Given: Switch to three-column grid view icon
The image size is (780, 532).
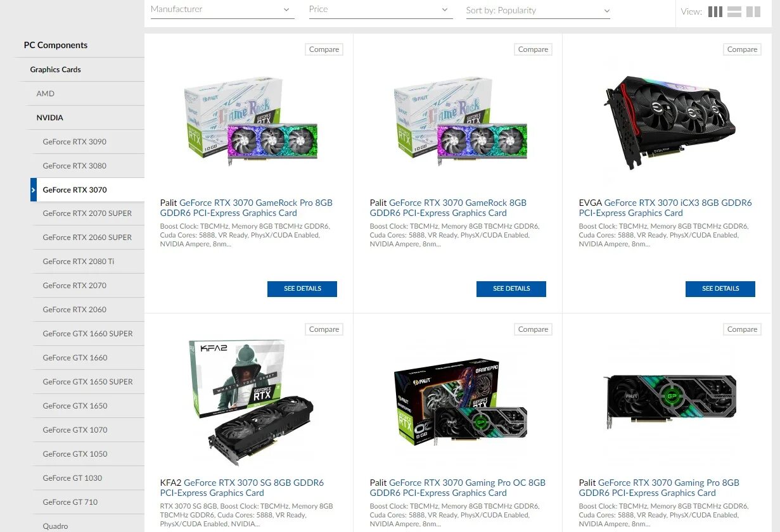Looking at the screenshot, I should click(715, 11).
